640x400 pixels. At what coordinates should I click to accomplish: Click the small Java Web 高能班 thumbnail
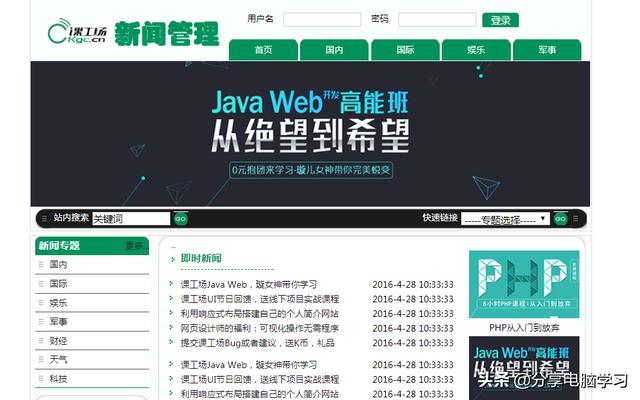pos(524,368)
